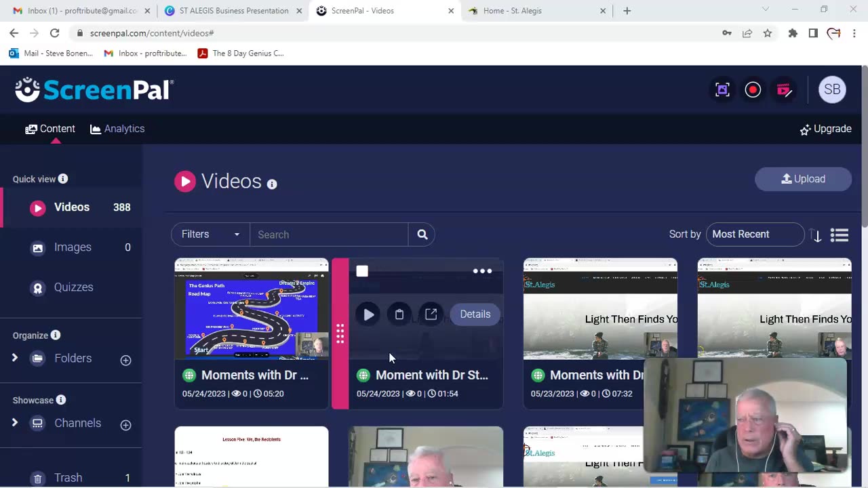Open Lesson Five video thumbnail
This screenshot has height=488, width=868.
252,456
